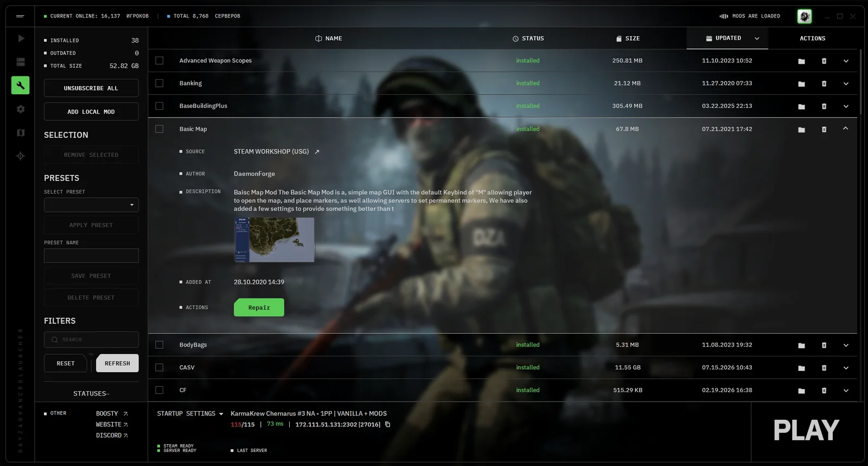Click the crosshair icon in sidebar
The image size is (868, 466).
[x=21, y=156]
